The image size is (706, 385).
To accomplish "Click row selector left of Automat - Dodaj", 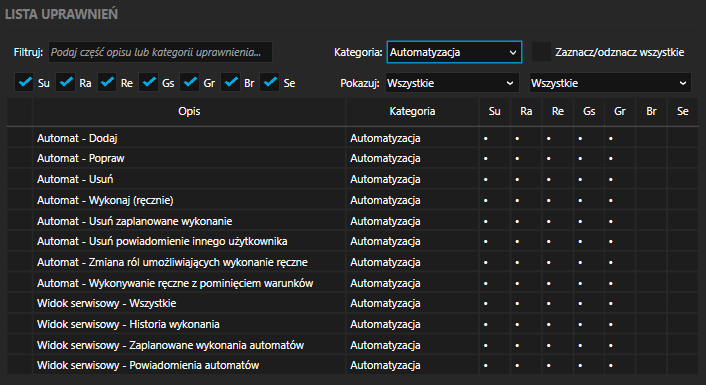I will [x=19, y=138].
